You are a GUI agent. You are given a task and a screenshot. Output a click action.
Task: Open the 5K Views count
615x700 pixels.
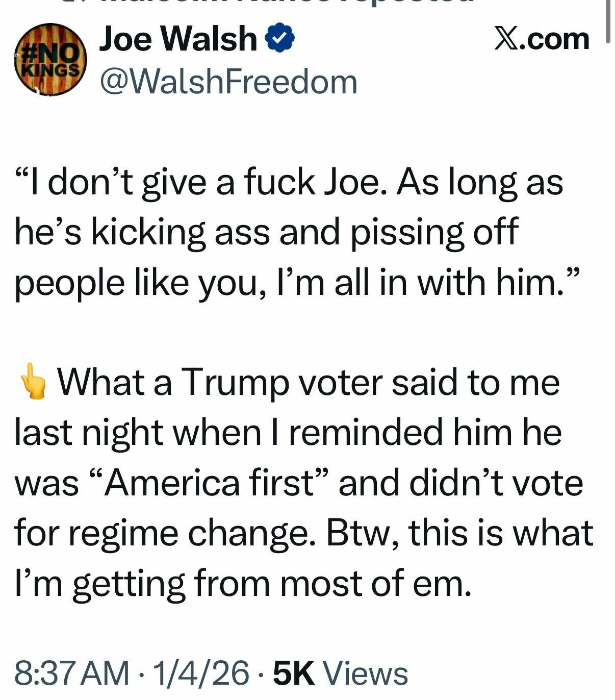(341, 673)
